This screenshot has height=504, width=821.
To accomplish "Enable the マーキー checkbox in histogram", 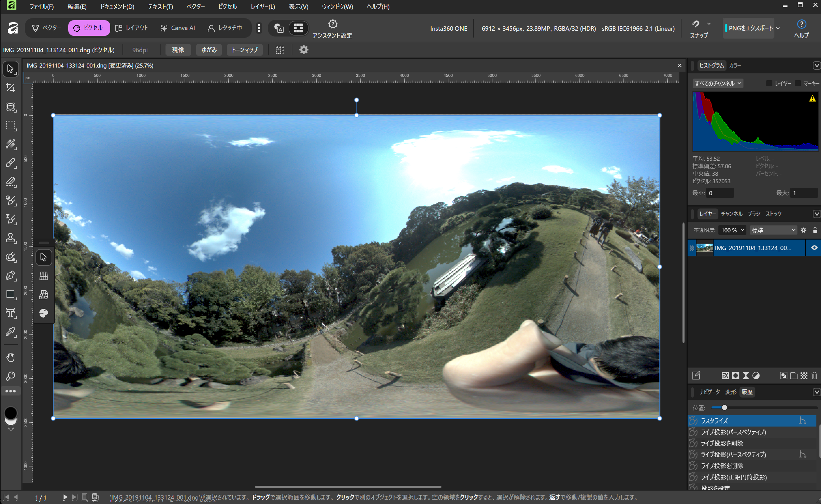I will point(797,84).
